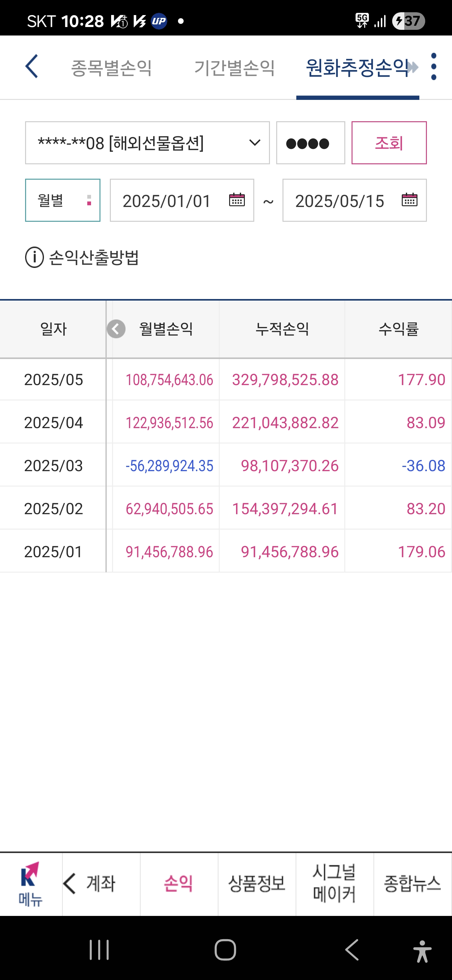Tap the cumulative profit 329,798,525.88

point(285,380)
